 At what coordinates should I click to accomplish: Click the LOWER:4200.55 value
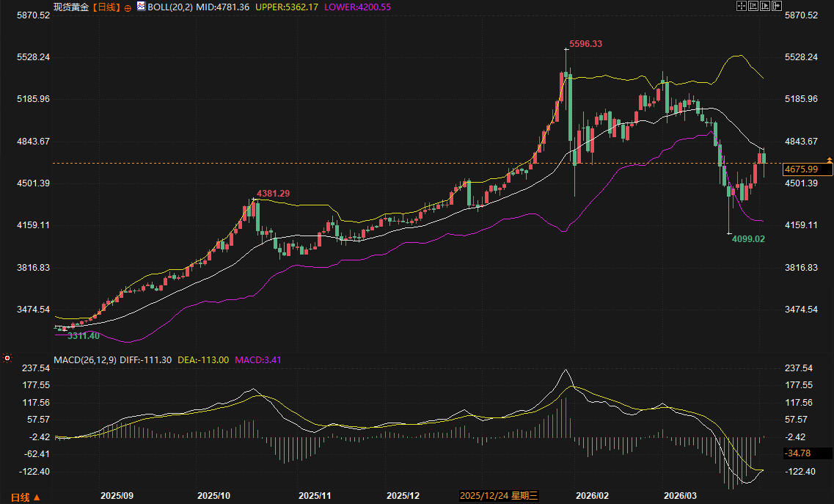pos(357,7)
